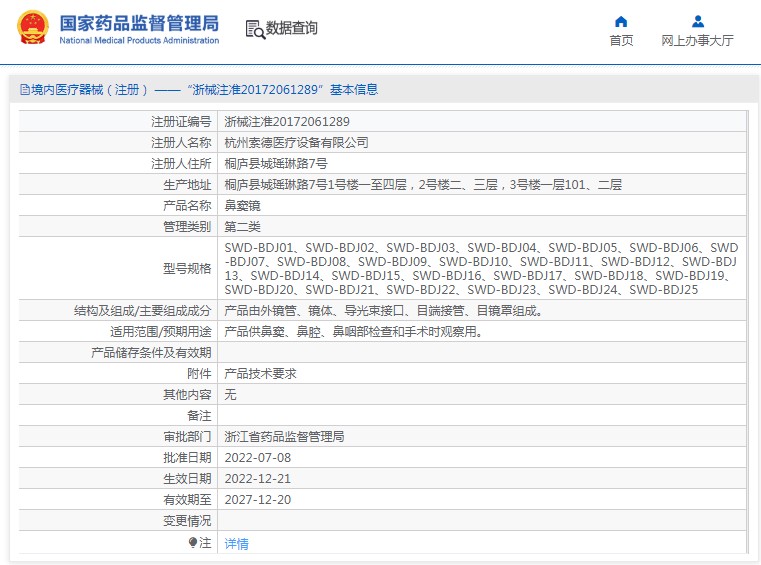The image size is (761, 565).
Task: Go to 首页 home link
Action: click(x=621, y=40)
